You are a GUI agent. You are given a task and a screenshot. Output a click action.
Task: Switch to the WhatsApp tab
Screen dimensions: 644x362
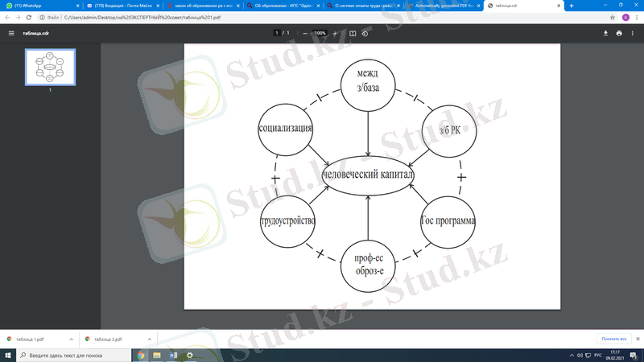tap(41, 6)
